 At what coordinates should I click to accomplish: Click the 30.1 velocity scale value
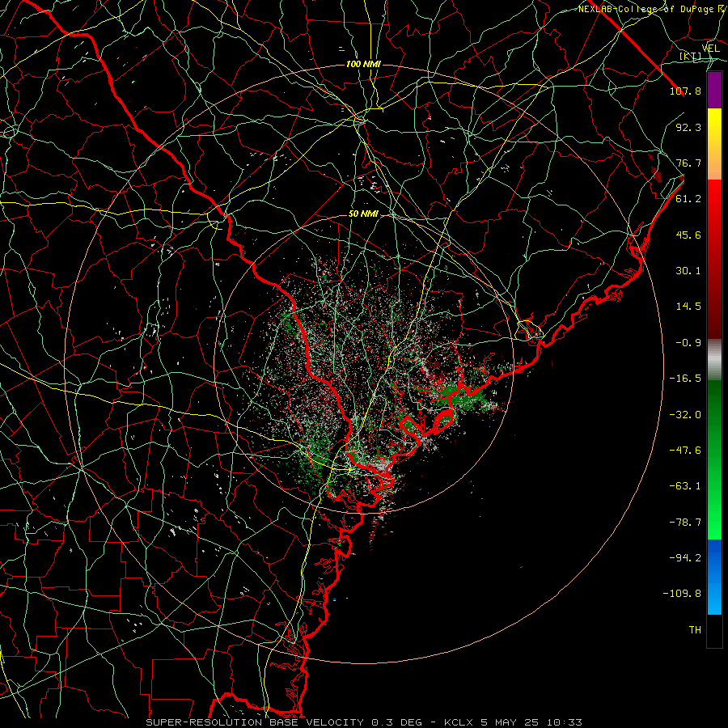[688, 271]
